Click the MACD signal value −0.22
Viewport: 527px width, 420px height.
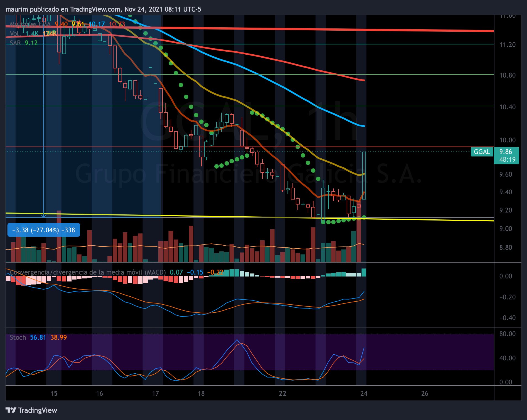tap(215, 272)
